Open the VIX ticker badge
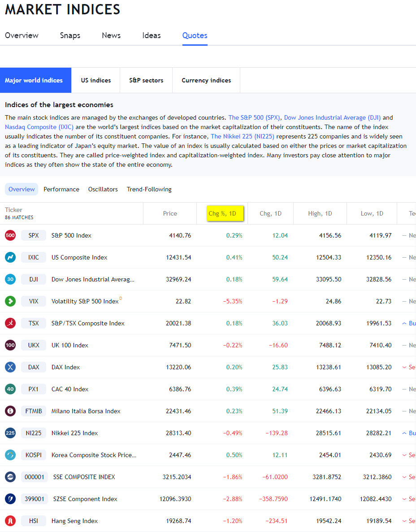Image resolution: width=416 pixels, height=532 pixels. [x=34, y=301]
